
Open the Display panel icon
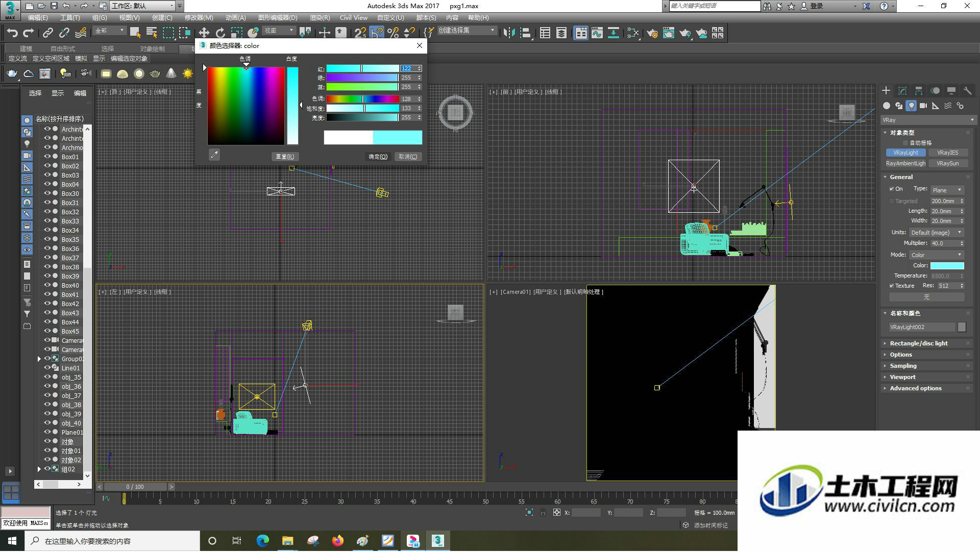pyautogui.click(x=951, y=90)
